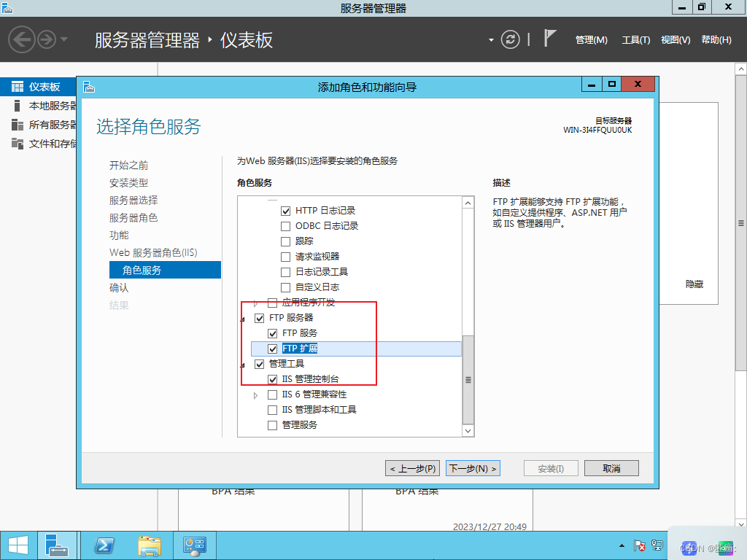Go to the Web 服务器角色(IIS) wizard step
Image resolution: width=747 pixels, height=560 pixels.
point(153,253)
